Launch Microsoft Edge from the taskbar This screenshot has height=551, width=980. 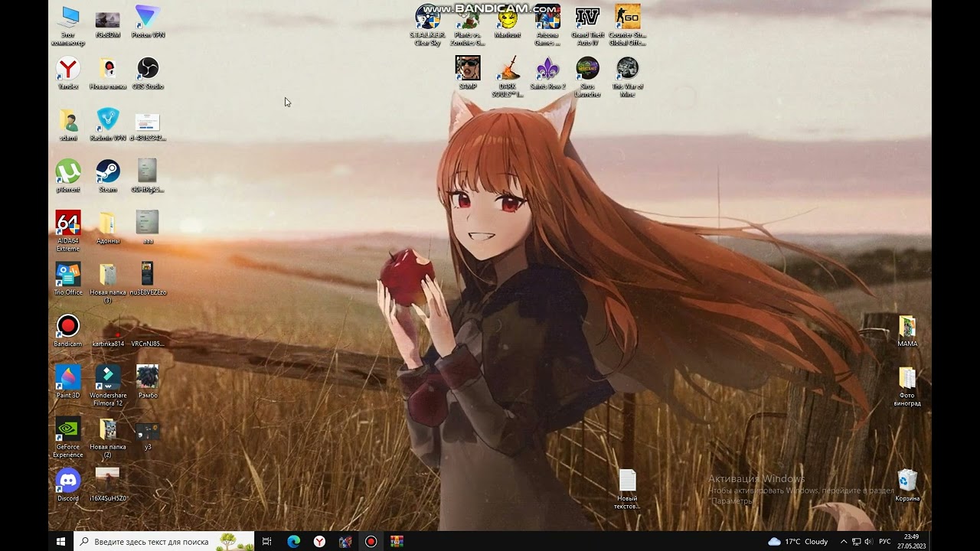coord(293,541)
